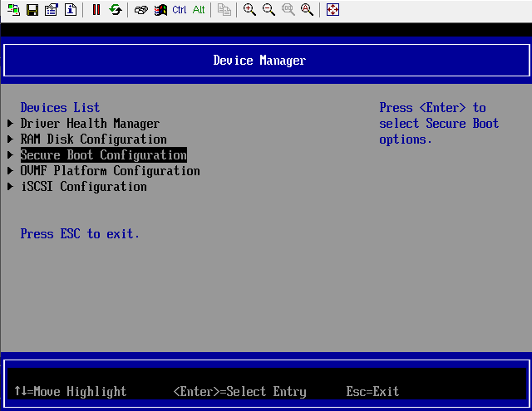Screen dimensions: 532x411
Task: Send Ctrl+Alt+Del using the keys icon
Action: point(141,10)
